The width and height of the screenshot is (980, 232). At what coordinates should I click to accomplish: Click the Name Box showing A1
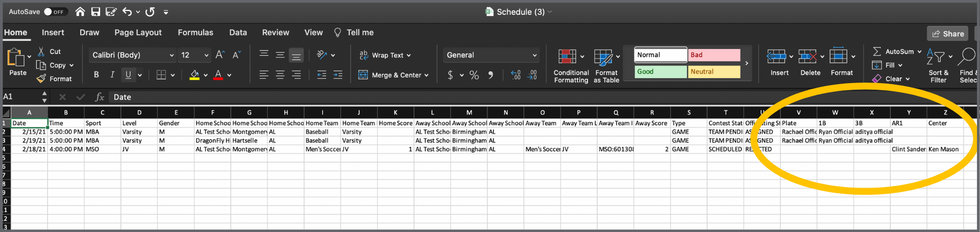[x=20, y=97]
